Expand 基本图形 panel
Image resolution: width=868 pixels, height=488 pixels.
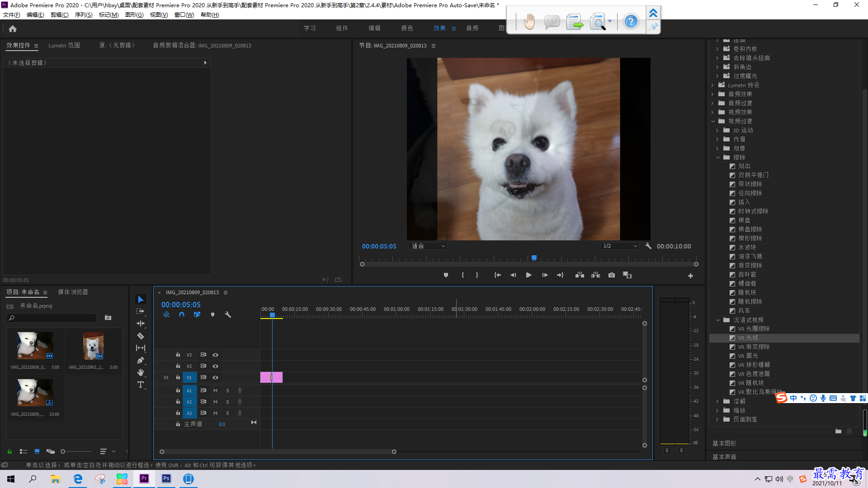(725, 443)
